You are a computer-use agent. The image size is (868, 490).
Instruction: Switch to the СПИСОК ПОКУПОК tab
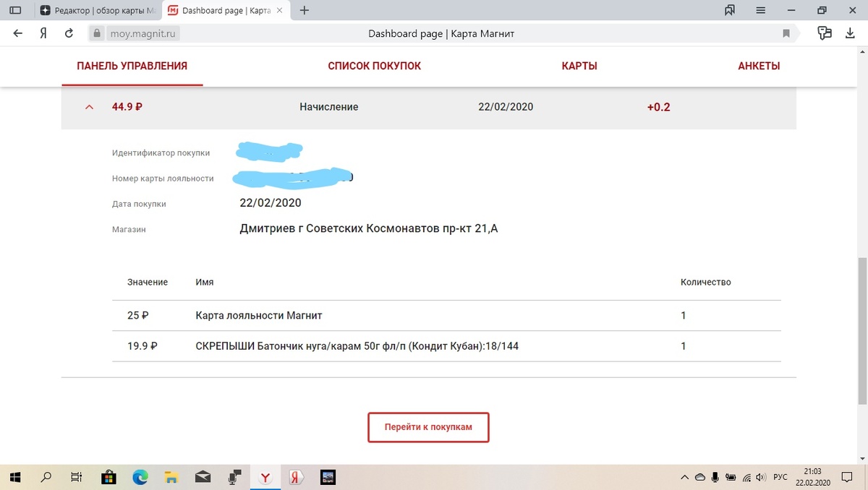(374, 65)
